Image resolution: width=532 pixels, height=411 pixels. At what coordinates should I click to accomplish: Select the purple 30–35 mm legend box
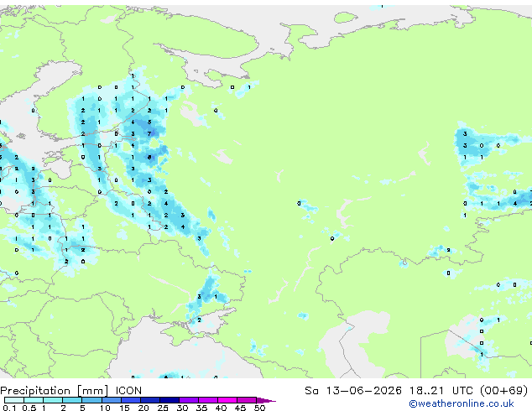coord(188,400)
